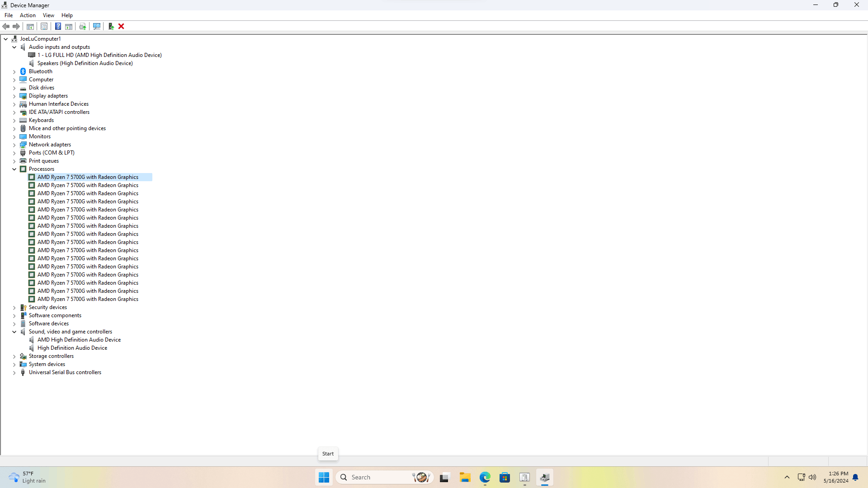
Task: Click the Show/Hide Console Tree icon
Action: pos(30,27)
